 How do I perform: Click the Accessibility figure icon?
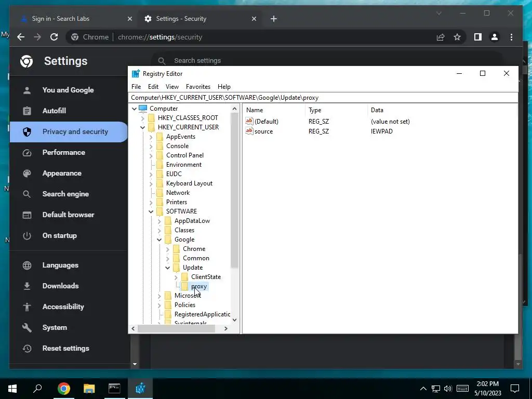point(27,307)
